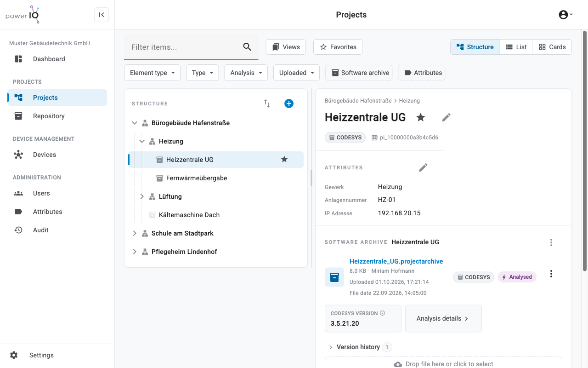
Task: Open the Element type filter dropdown
Action: tap(153, 73)
